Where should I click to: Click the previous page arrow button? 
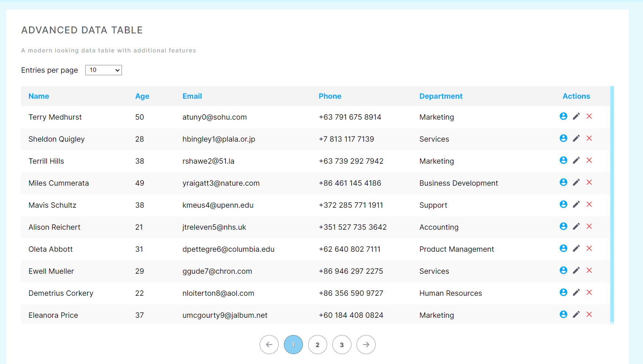[269, 345]
